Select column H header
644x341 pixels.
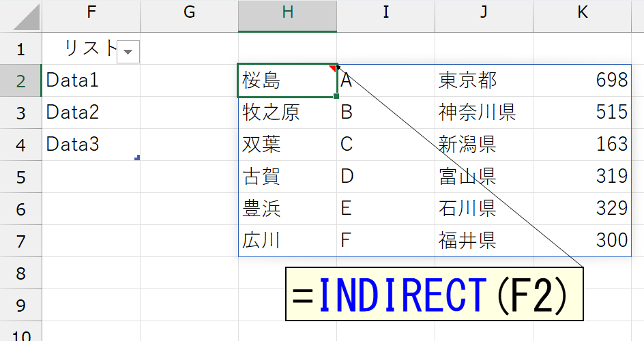click(287, 16)
